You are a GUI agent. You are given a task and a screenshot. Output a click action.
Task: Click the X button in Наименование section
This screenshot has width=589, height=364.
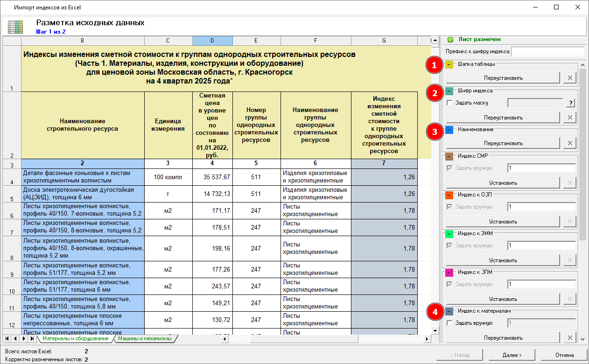[569, 143]
